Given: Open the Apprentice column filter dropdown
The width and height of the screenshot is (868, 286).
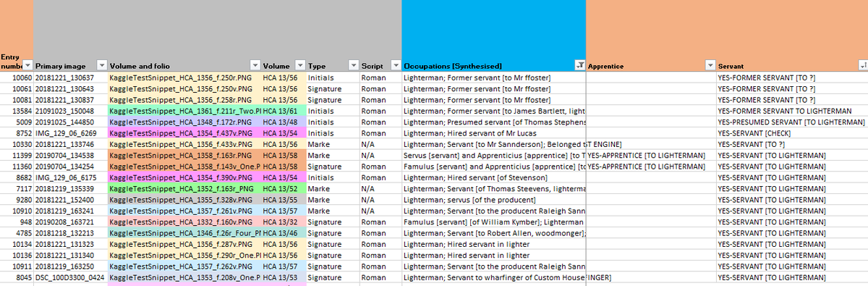Looking at the screenshot, I should coord(710,65).
